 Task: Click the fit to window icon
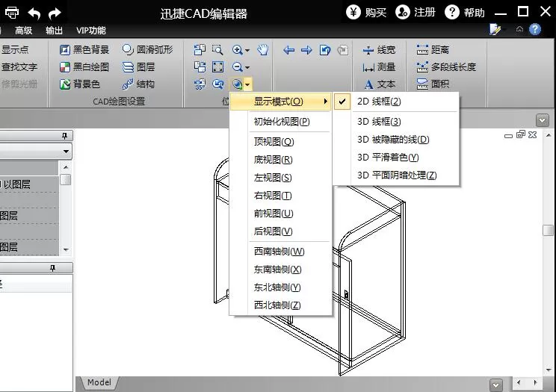click(217, 67)
